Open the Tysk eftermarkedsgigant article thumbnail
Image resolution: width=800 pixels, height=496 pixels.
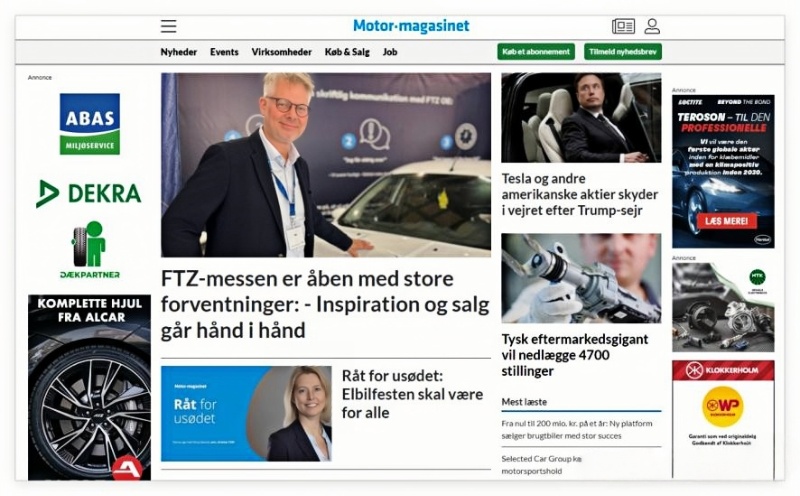click(581, 278)
